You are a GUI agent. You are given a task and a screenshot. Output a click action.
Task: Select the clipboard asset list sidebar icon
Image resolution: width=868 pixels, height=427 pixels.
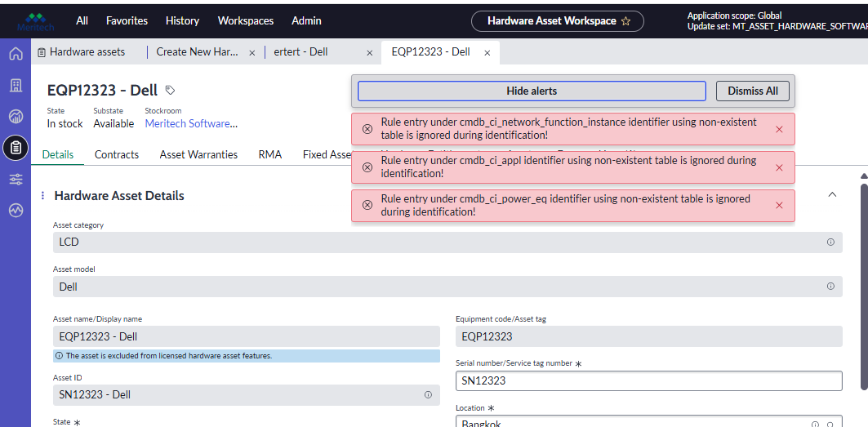tap(16, 148)
